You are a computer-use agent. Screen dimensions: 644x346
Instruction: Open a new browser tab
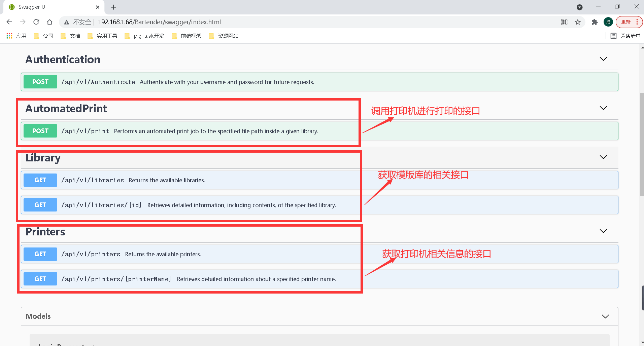tap(114, 7)
